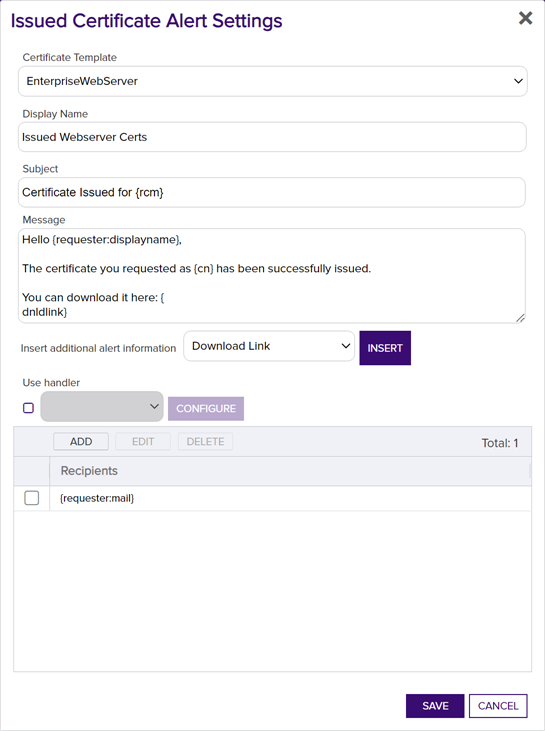Click the Subject text field
This screenshot has width=545, height=731.
pyautogui.click(x=272, y=192)
